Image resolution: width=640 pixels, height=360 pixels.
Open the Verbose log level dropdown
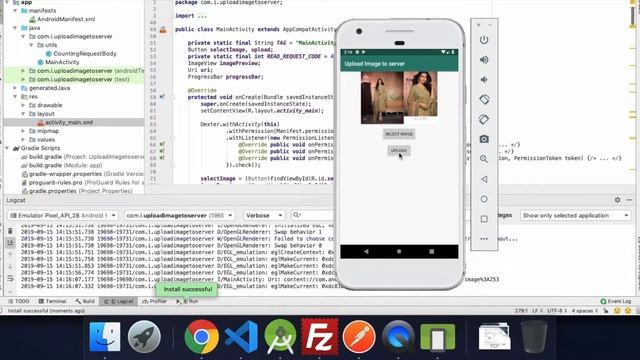point(264,216)
